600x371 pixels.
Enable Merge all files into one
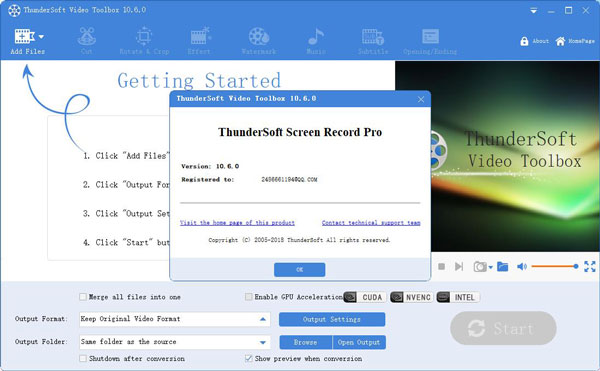point(83,297)
